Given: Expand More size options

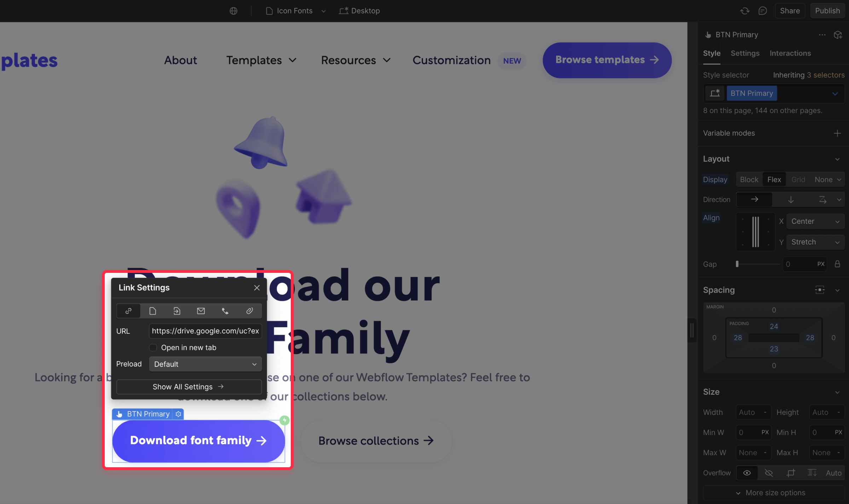Looking at the screenshot, I should click(774, 493).
